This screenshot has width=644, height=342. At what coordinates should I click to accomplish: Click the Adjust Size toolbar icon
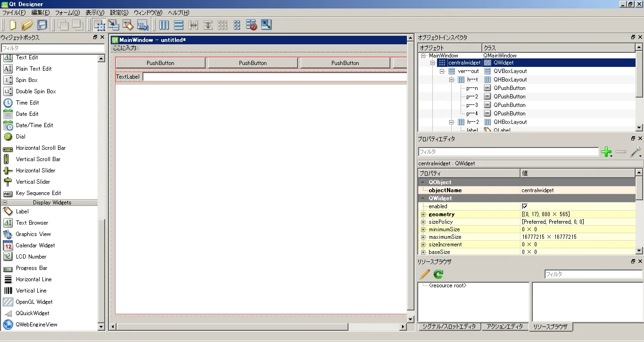pyautogui.click(x=266, y=25)
